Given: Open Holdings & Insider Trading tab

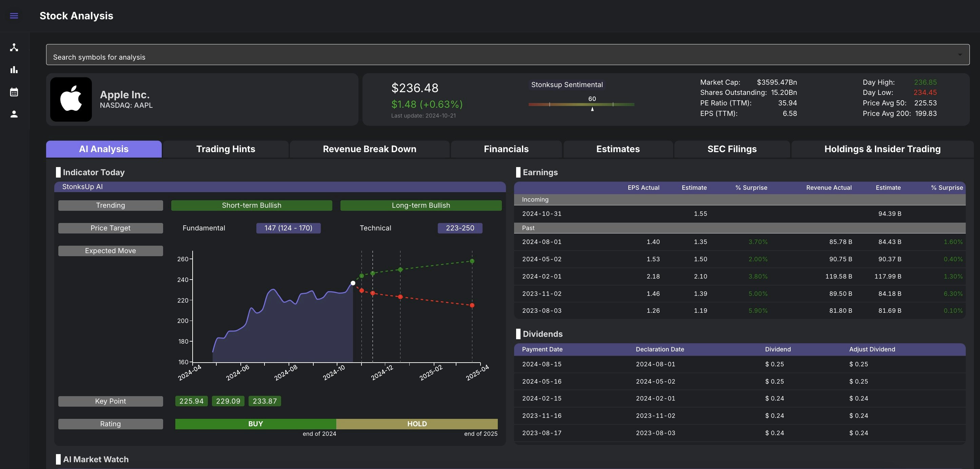Looking at the screenshot, I should (x=882, y=149).
